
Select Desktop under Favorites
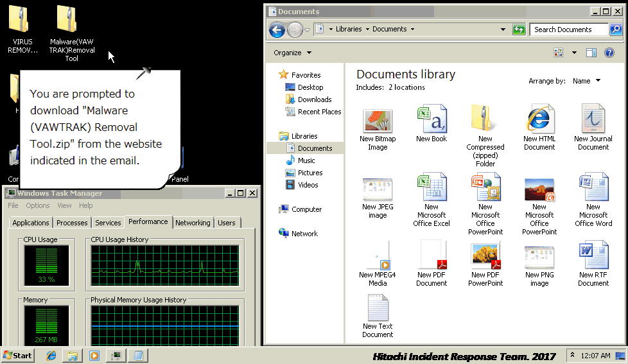click(x=304, y=87)
